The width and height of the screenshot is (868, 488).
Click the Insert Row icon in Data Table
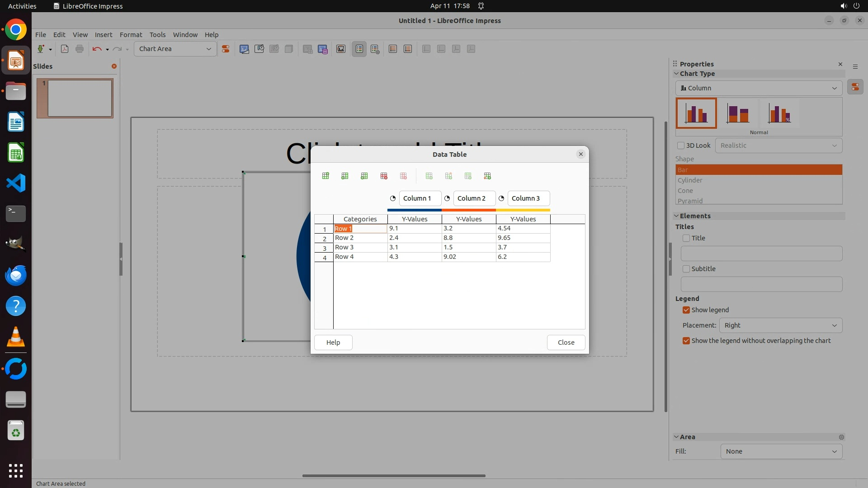[x=325, y=176]
